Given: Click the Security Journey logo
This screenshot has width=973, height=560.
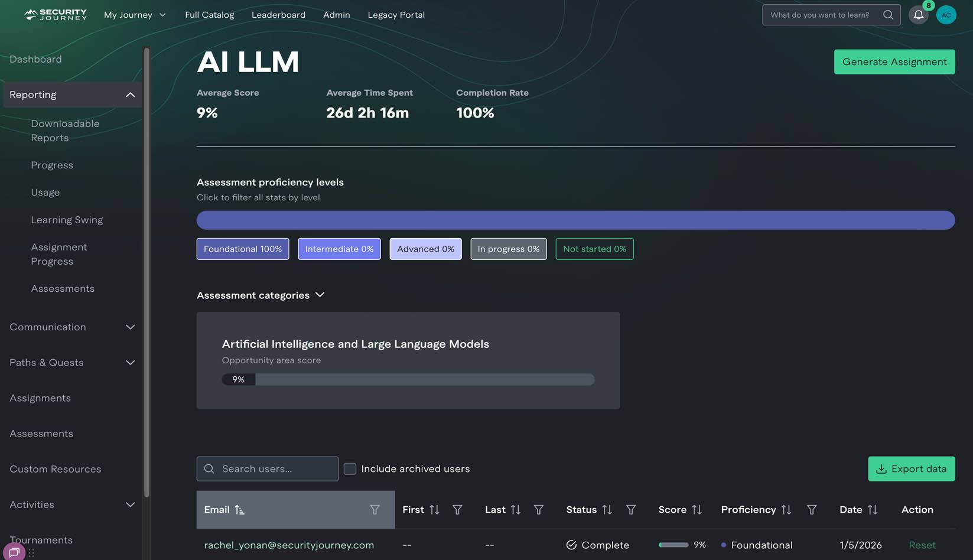Looking at the screenshot, I should tap(56, 15).
